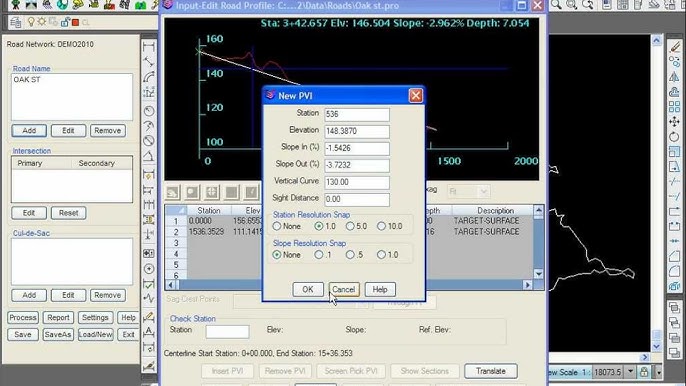The height and width of the screenshot is (386, 686).
Task: Click the drawing canvas scroll-up arrow
Action: click(657, 41)
